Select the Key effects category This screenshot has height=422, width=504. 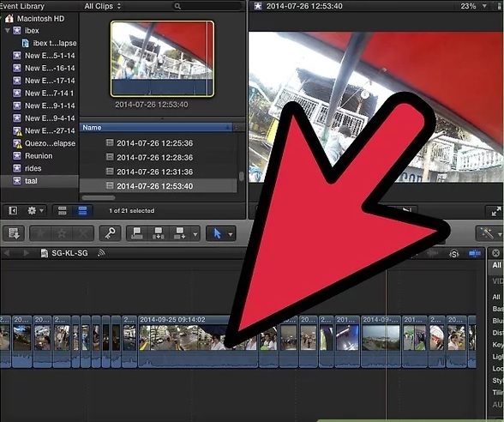click(498, 345)
